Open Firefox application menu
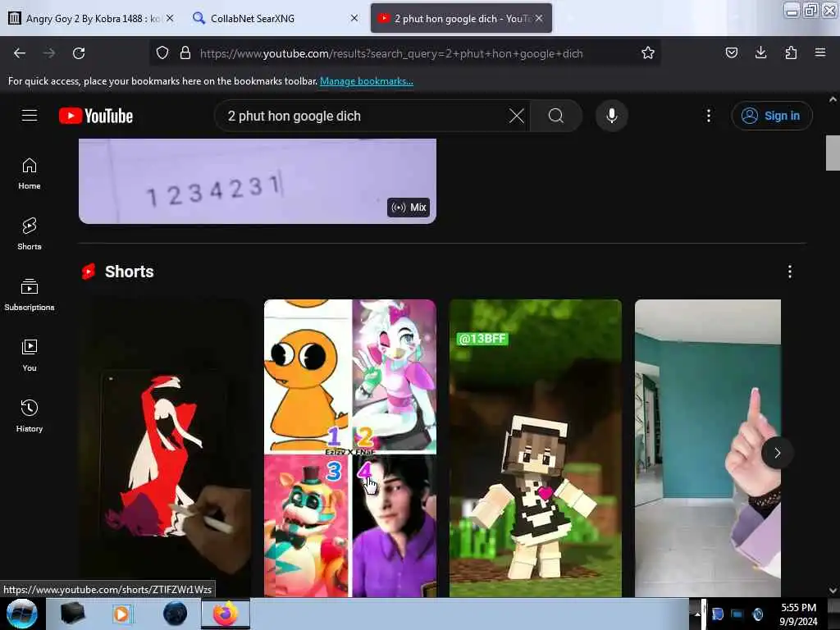The width and height of the screenshot is (840, 630). coord(820,53)
